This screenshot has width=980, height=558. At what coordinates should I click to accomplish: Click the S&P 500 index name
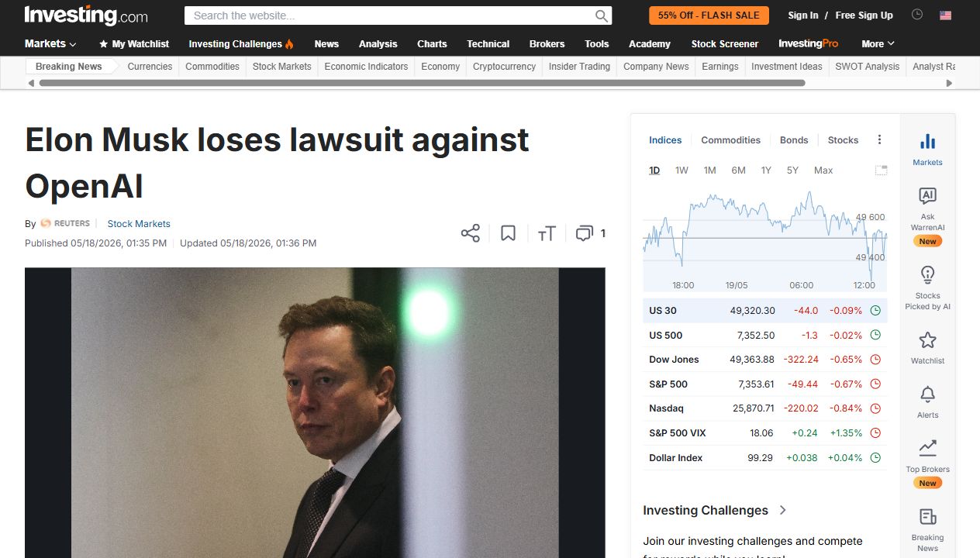[x=668, y=384]
